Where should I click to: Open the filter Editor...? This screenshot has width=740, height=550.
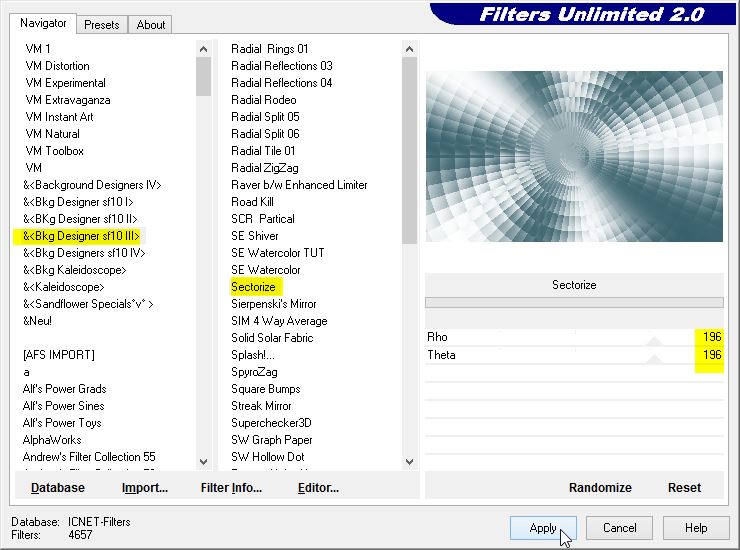coord(318,488)
